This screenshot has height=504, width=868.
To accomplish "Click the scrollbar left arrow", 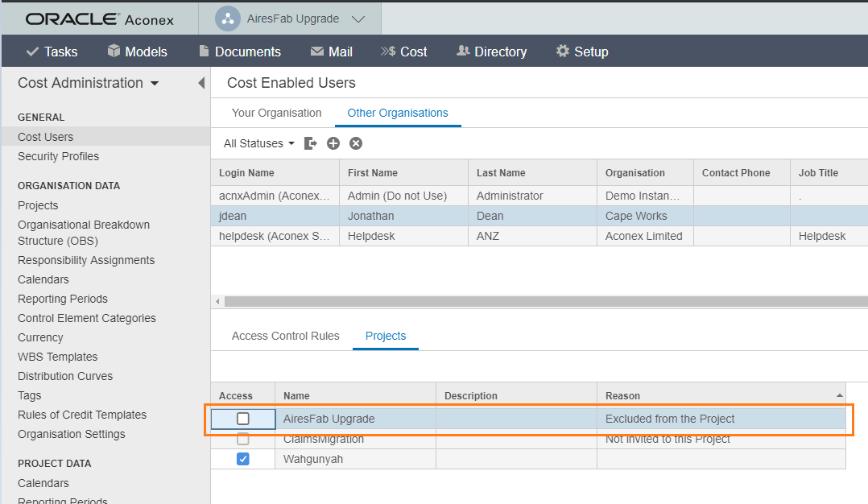I will 217,302.
